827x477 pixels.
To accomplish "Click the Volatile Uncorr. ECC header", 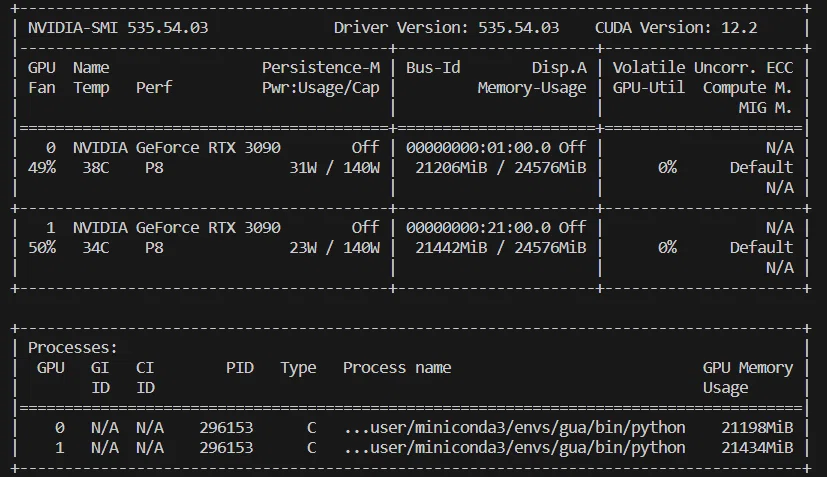I will [x=703, y=68].
